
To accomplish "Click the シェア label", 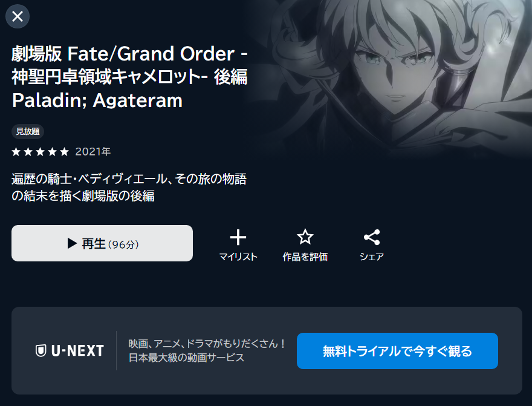I will 372,257.
